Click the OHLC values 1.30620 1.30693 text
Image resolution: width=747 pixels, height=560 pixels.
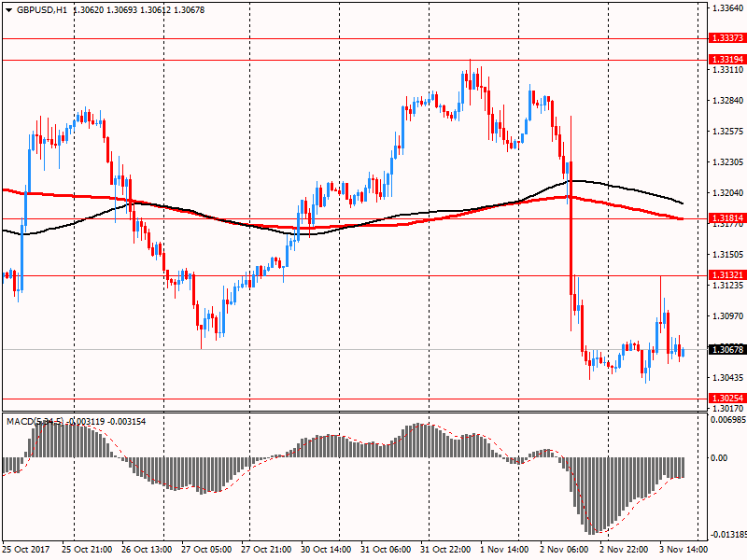point(106,10)
